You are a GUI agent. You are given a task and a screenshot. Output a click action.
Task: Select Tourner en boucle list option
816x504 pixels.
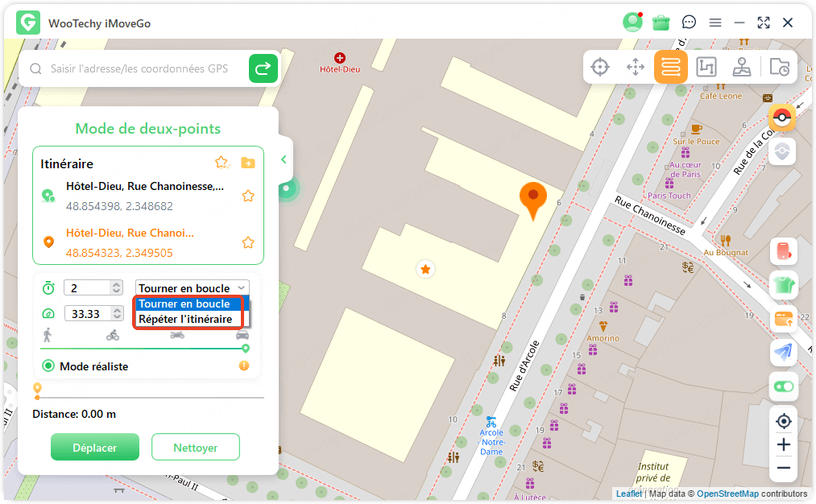(x=184, y=304)
